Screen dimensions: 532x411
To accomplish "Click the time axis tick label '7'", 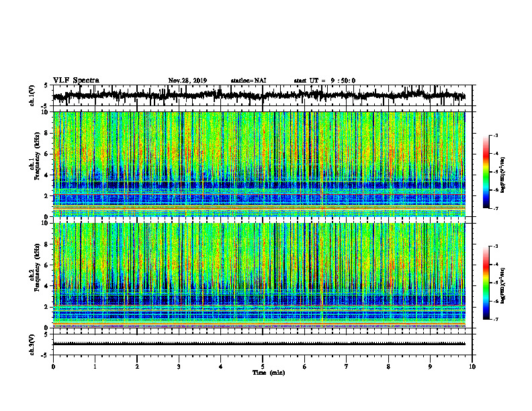I will 347,367.
